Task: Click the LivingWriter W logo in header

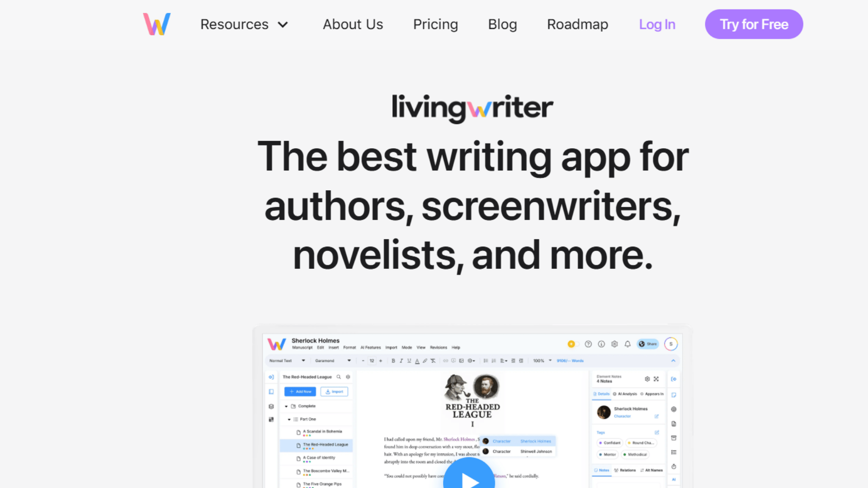Action: pyautogui.click(x=157, y=24)
